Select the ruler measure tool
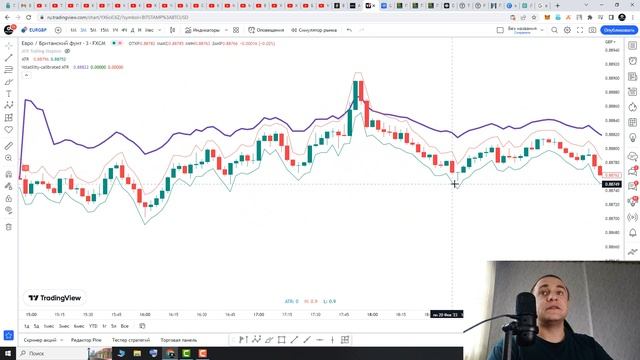The height and width of the screenshot is (360, 640). pos(9,146)
